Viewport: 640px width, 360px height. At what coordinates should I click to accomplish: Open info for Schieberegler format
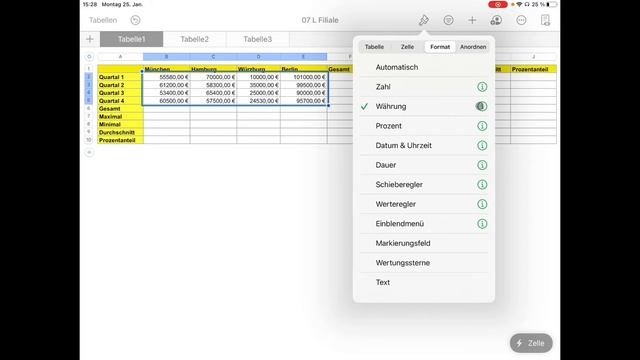point(482,185)
